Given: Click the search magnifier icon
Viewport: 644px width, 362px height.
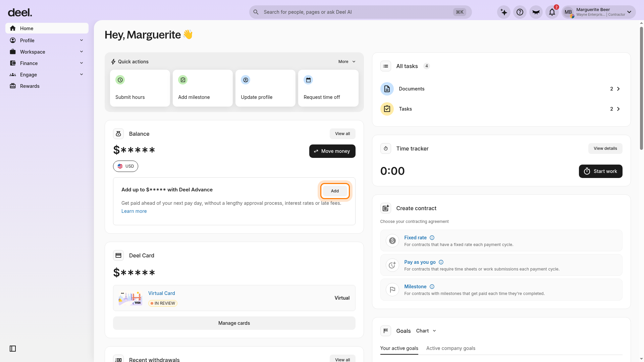Looking at the screenshot, I should tap(256, 12).
